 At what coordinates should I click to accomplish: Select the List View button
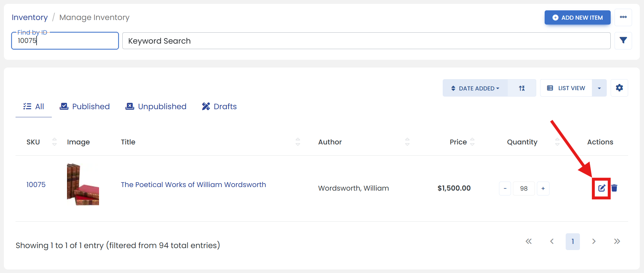(x=566, y=88)
